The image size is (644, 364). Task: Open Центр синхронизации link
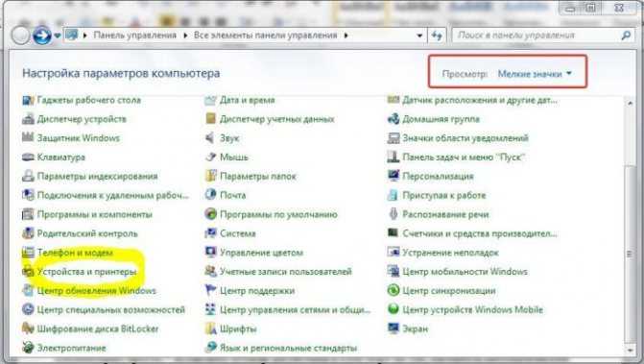click(449, 291)
